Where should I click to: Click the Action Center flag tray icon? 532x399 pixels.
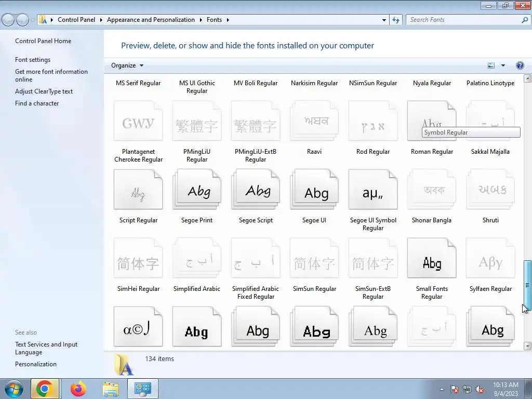454,390
